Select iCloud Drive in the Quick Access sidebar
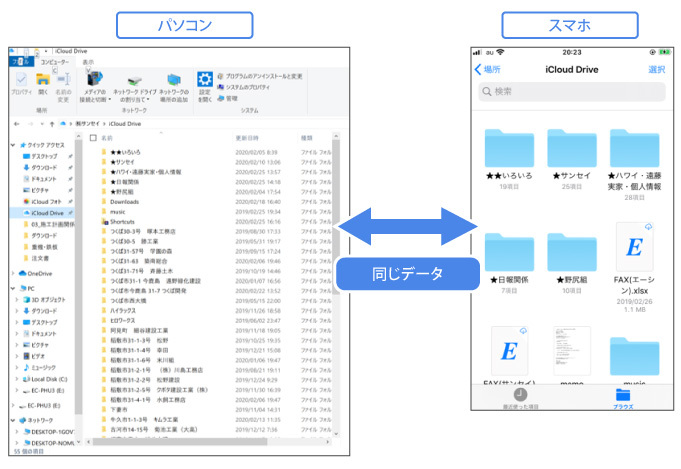 pos(47,213)
